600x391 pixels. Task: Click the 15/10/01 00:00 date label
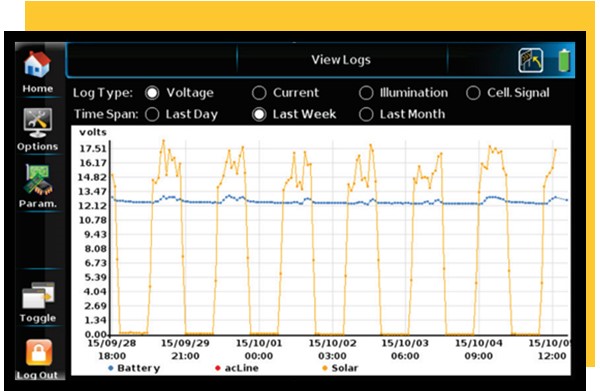click(259, 349)
